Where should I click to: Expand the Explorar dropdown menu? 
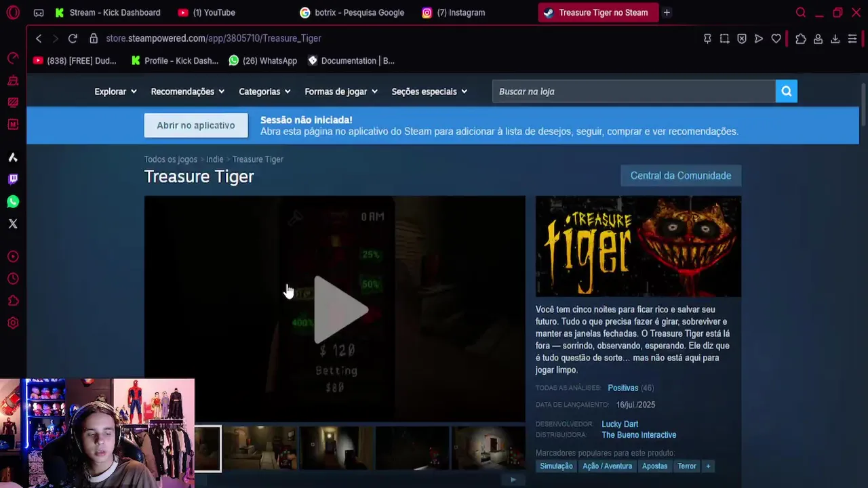pyautogui.click(x=115, y=91)
